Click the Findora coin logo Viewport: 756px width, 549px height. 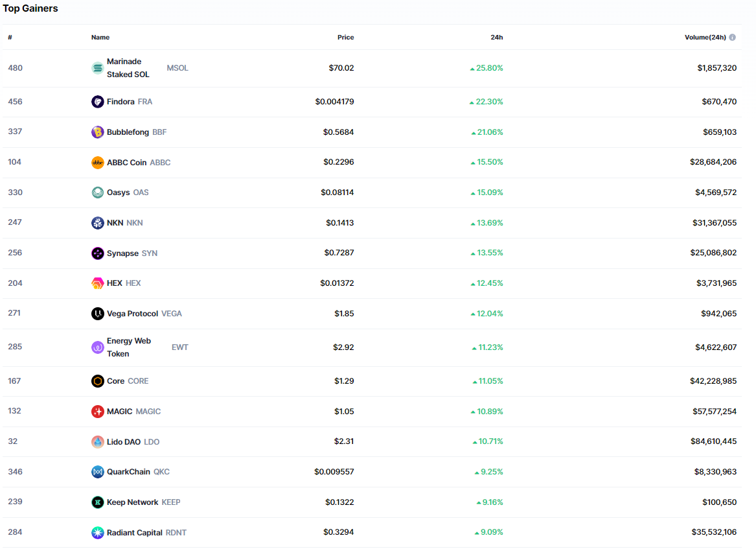pos(97,102)
